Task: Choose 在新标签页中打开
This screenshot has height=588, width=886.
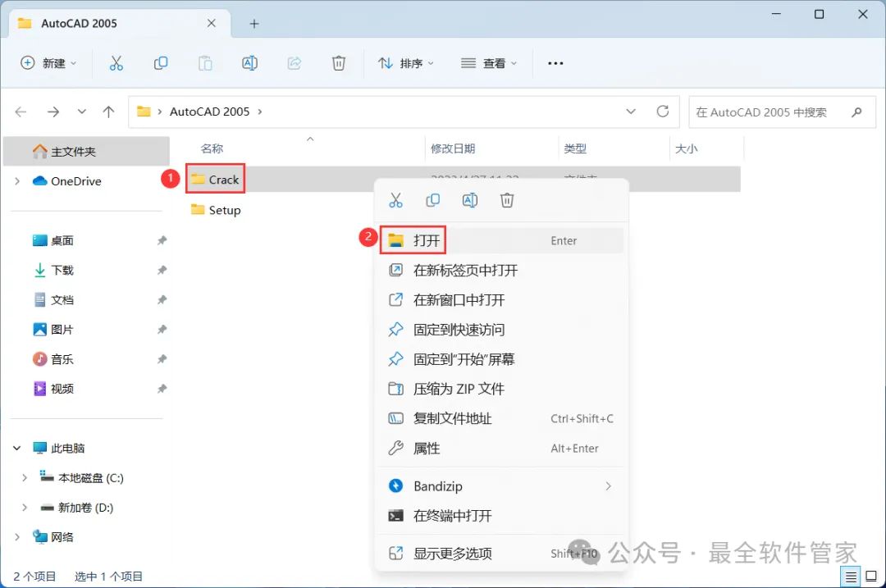Action: [x=502, y=270]
